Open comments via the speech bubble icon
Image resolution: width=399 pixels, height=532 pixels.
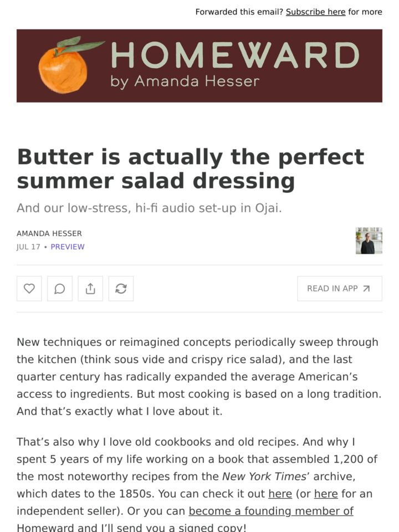click(60, 289)
